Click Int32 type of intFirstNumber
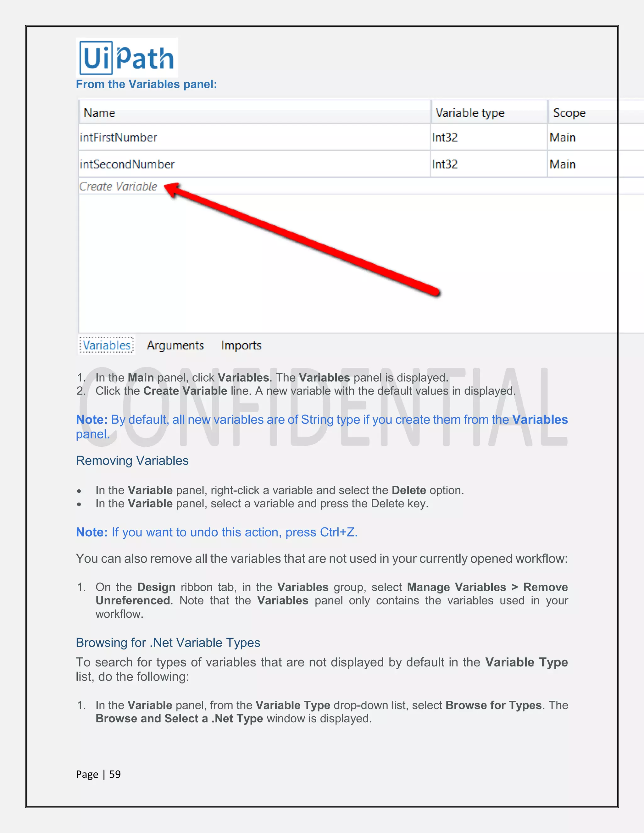Screen dimensions: 644x833 pos(445,137)
